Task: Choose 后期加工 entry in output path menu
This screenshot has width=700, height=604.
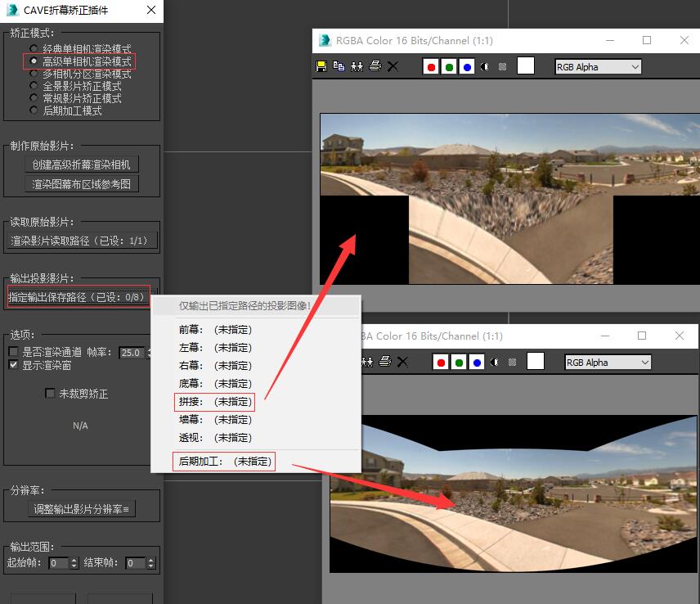Action: (x=225, y=462)
